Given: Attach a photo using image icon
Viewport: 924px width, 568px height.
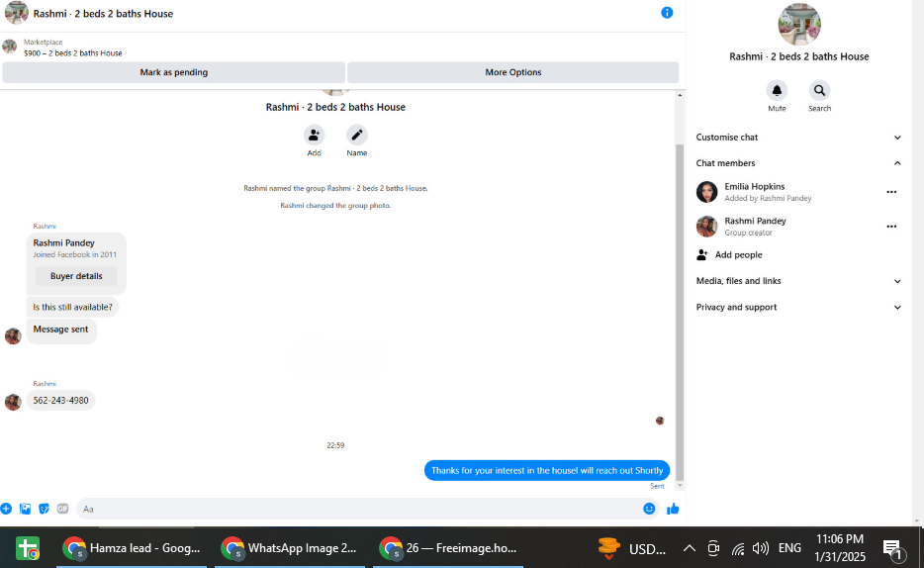Looking at the screenshot, I should [25, 509].
